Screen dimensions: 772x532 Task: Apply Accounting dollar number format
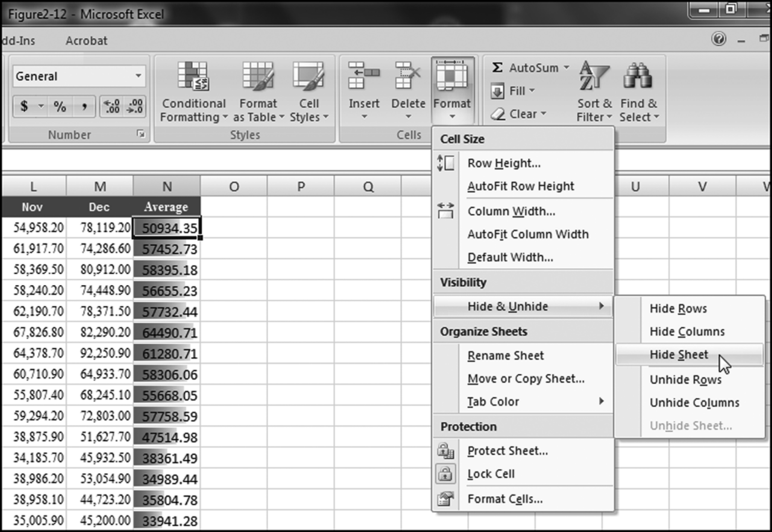point(24,106)
